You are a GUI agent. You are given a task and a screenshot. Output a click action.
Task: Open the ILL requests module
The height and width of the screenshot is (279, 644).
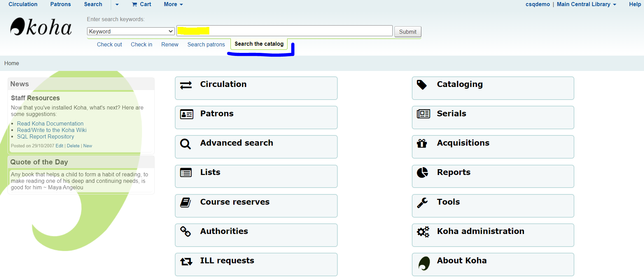[x=256, y=264]
